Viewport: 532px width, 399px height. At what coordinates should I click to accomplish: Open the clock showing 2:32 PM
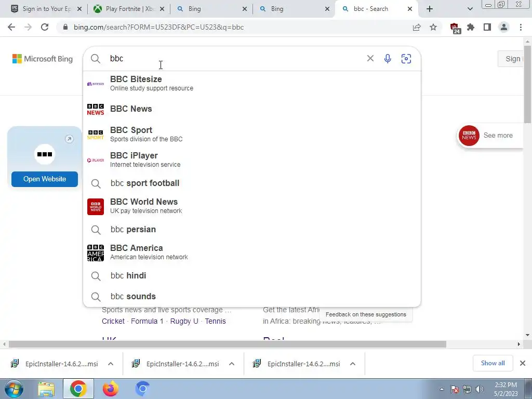(x=506, y=389)
